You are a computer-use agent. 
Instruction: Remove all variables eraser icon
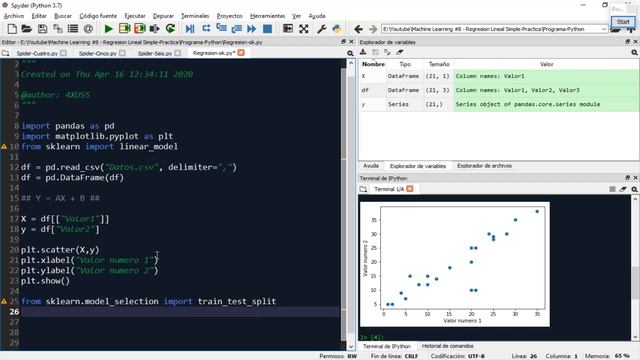click(400, 52)
